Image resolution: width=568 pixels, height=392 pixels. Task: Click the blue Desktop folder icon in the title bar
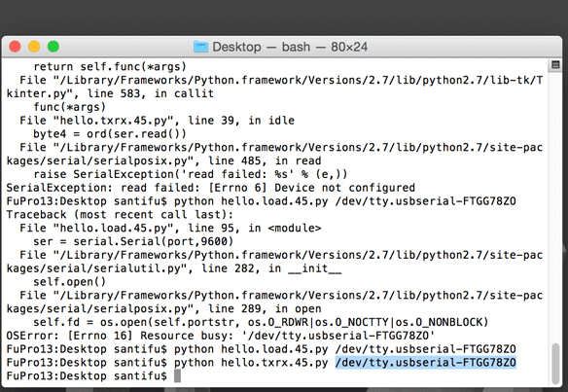[x=200, y=47]
